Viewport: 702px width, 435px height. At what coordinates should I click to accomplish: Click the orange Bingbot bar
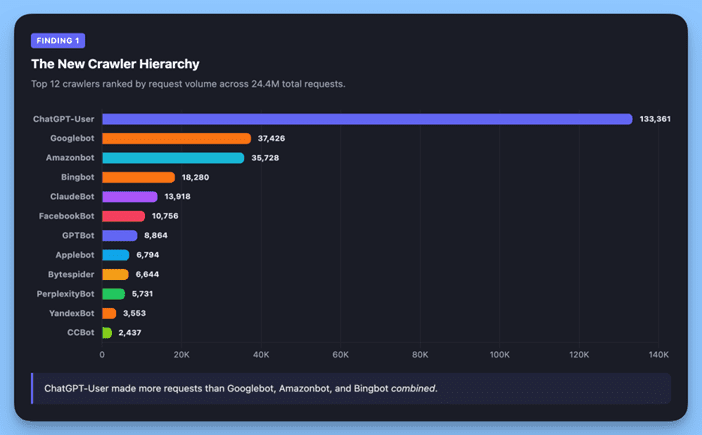click(138, 177)
